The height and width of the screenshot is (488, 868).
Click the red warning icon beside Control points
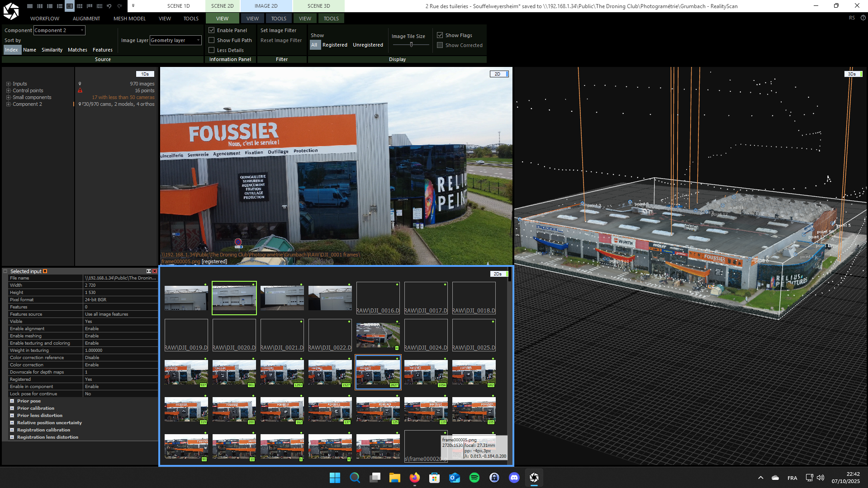[x=80, y=90]
